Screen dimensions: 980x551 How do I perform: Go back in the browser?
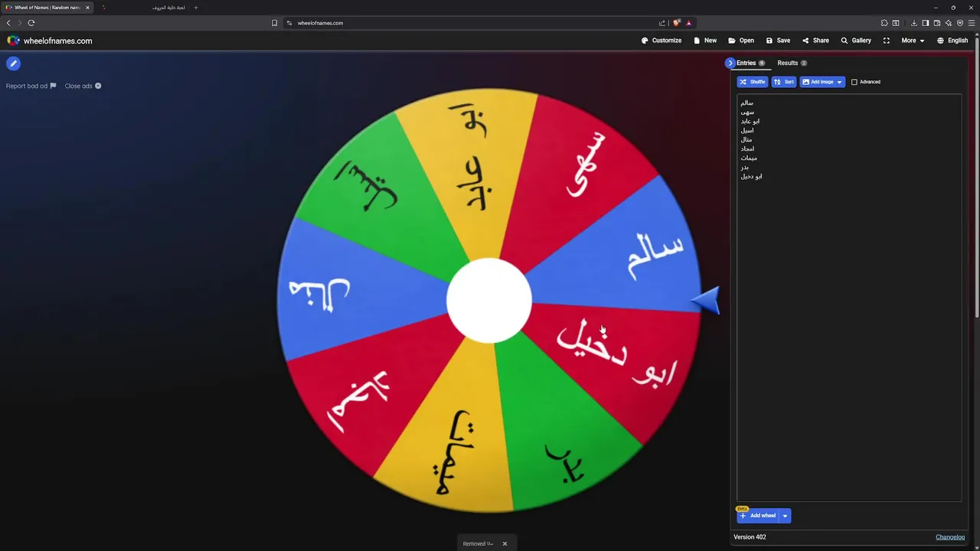pyautogui.click(x=8, y=23)
